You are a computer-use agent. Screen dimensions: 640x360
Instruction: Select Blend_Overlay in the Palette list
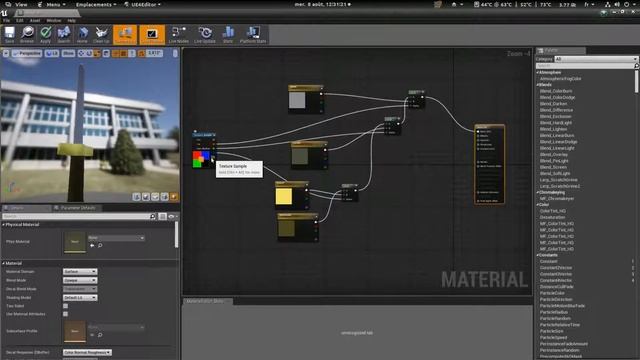tap(554, 154)
